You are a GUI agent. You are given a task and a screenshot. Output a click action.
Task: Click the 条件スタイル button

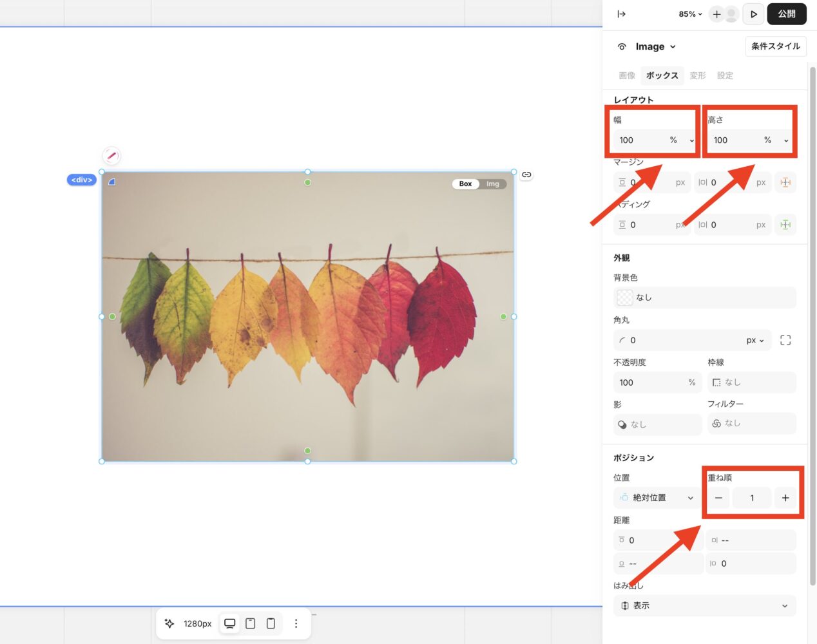coord(775,46)
